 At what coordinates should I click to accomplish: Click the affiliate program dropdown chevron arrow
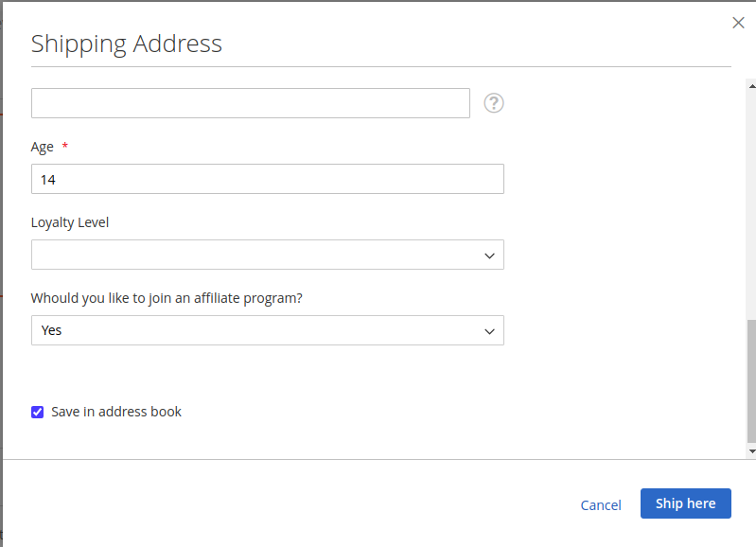tap(489, 331)
